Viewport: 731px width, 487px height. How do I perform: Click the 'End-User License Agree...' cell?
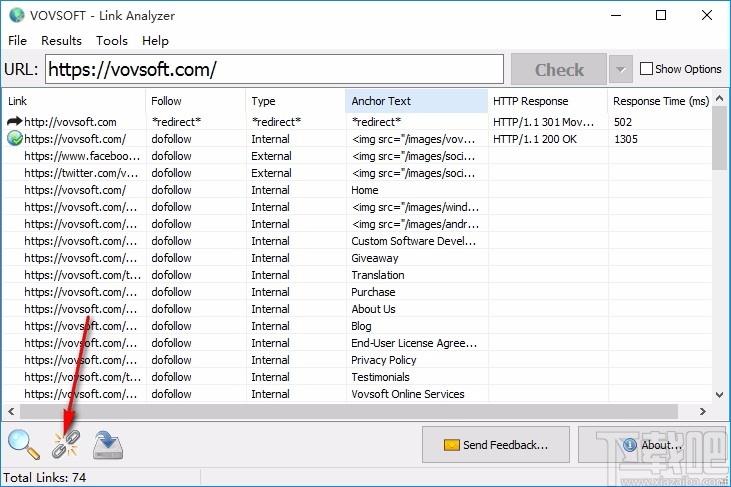[x=414, y=343]
